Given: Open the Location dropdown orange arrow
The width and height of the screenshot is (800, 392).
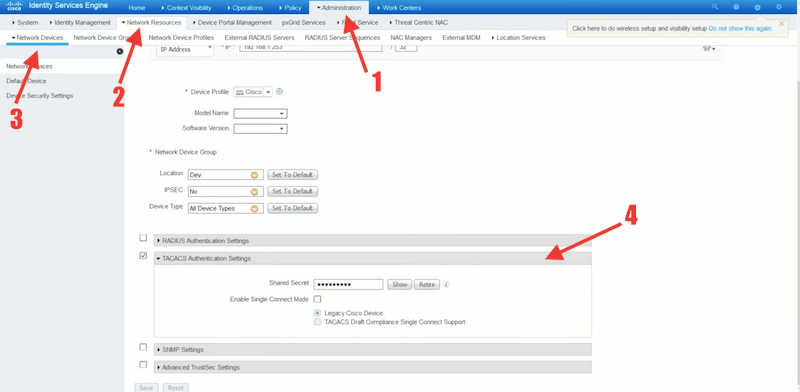Looking at the screenshot, I should (254, 175).
